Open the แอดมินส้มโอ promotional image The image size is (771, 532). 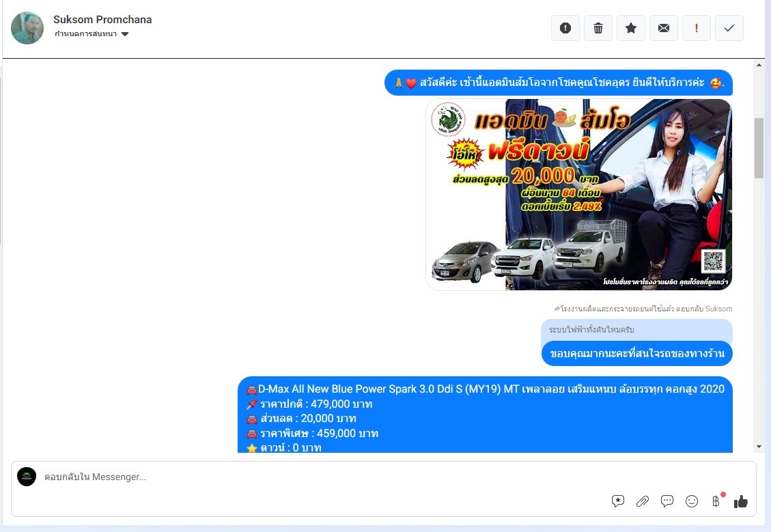tap(578, 194)
